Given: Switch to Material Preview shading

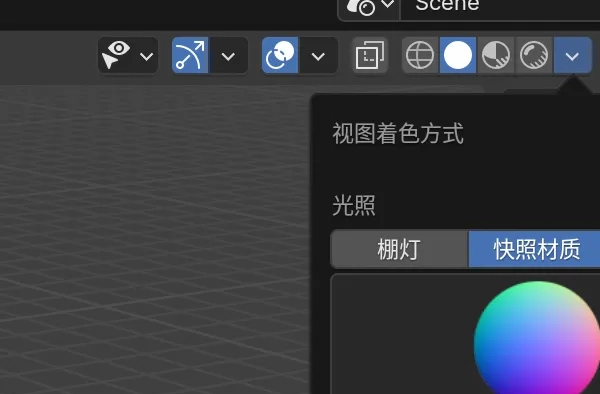Looking at the screenshot, I should pos(496,55).
